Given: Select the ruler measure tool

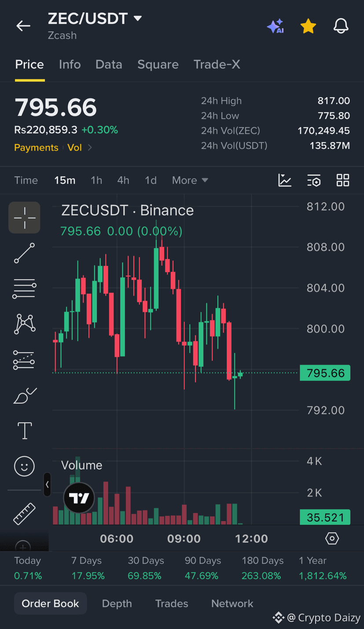Looking at the screenshot, I should coord(25,514).
